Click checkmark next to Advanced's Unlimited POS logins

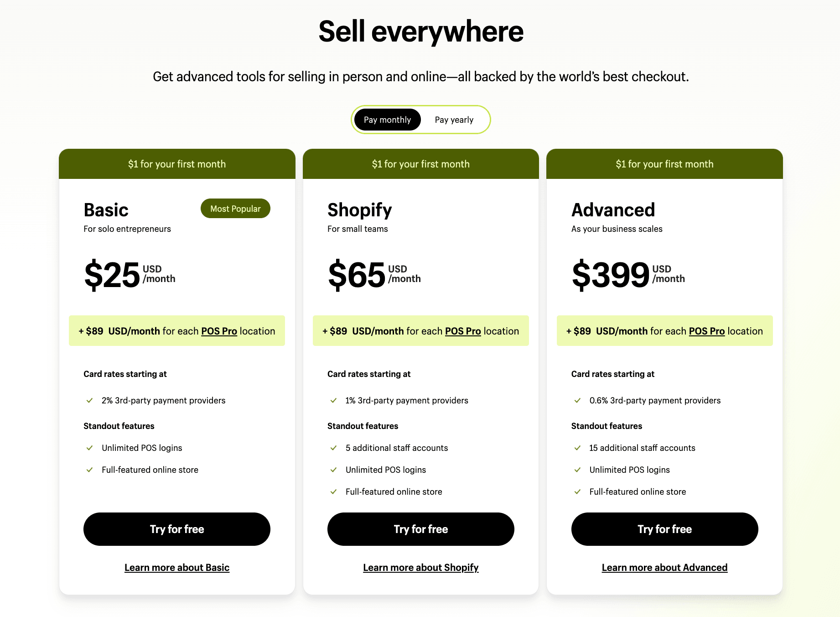point(578,470)
